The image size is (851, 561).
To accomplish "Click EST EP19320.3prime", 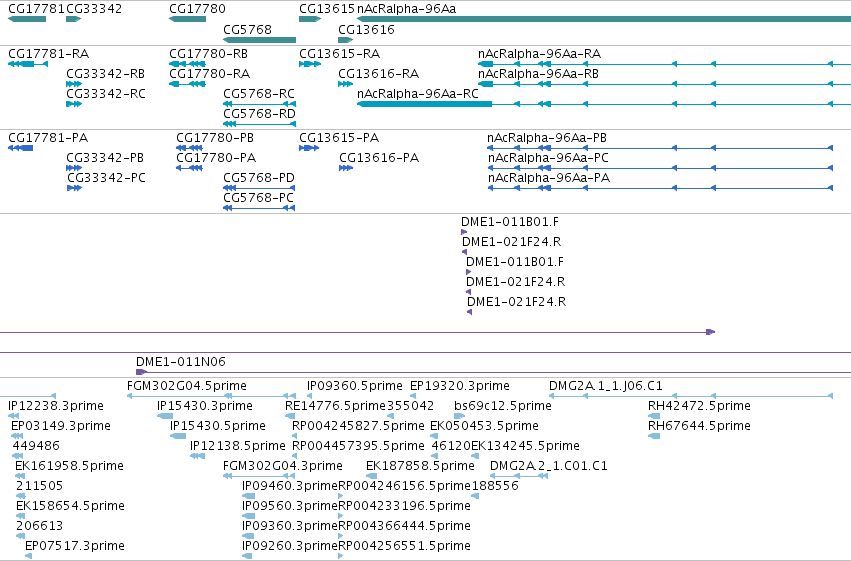I will tap(460, 386).
